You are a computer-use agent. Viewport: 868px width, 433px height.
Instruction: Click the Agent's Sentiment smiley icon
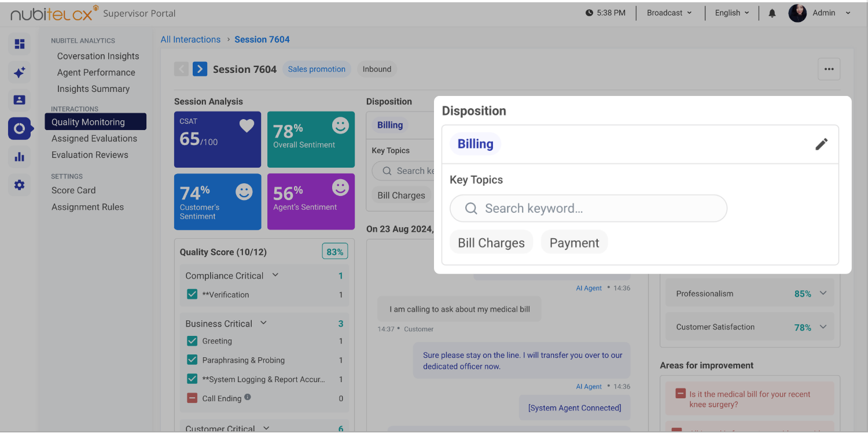point(340,187)
